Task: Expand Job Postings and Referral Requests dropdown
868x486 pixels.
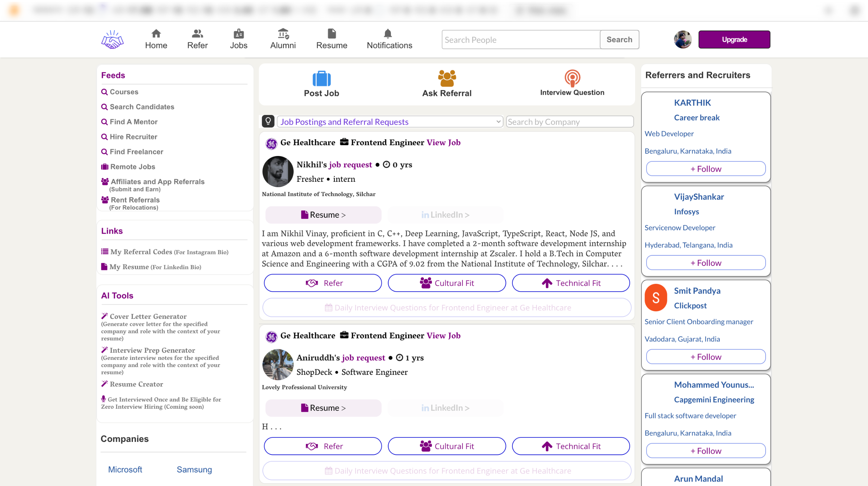Action: 390,122
